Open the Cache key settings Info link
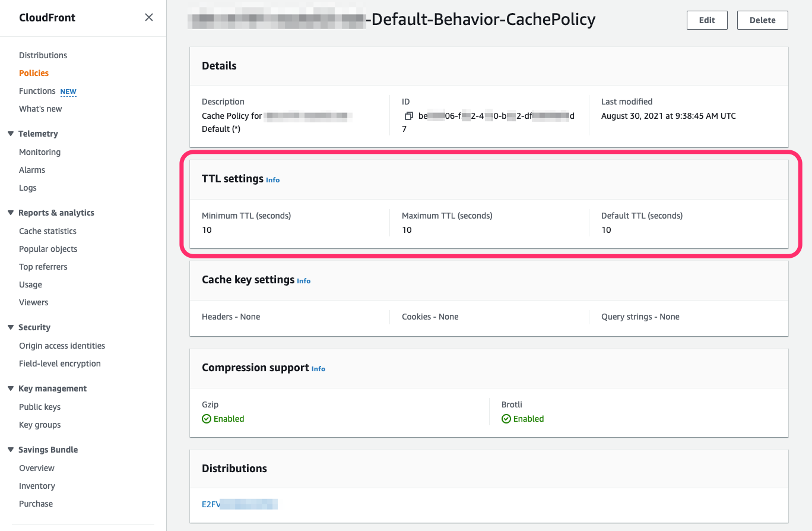812x531 pixels. tap(303, 280)
